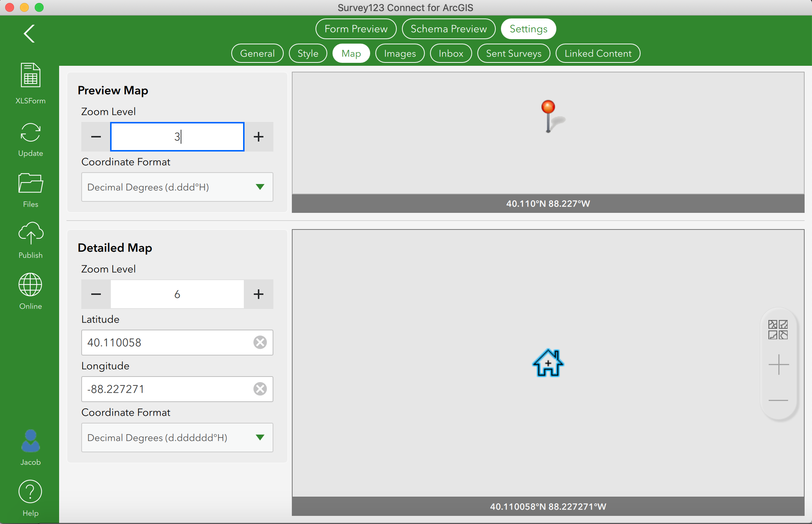This screenshot has height=524, width=812.
Task: Open the Files folder icon
Action: [30, 183]
